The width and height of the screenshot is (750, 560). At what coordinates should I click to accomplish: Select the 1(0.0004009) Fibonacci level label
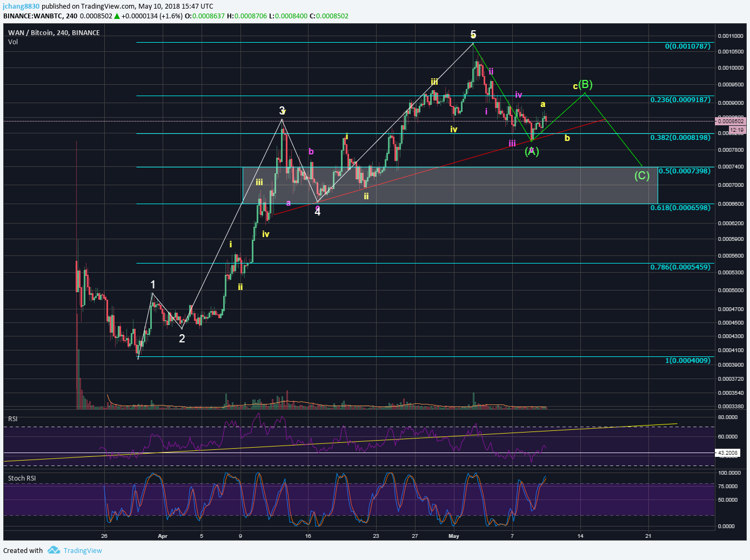click(687, 360)
